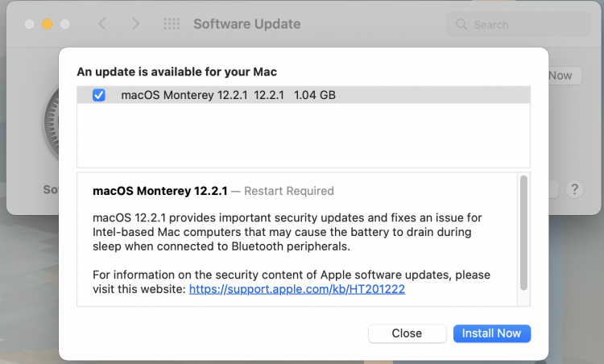Click the update description scrollbar
This screenshot has width=604, height=364.
[524, 234]
